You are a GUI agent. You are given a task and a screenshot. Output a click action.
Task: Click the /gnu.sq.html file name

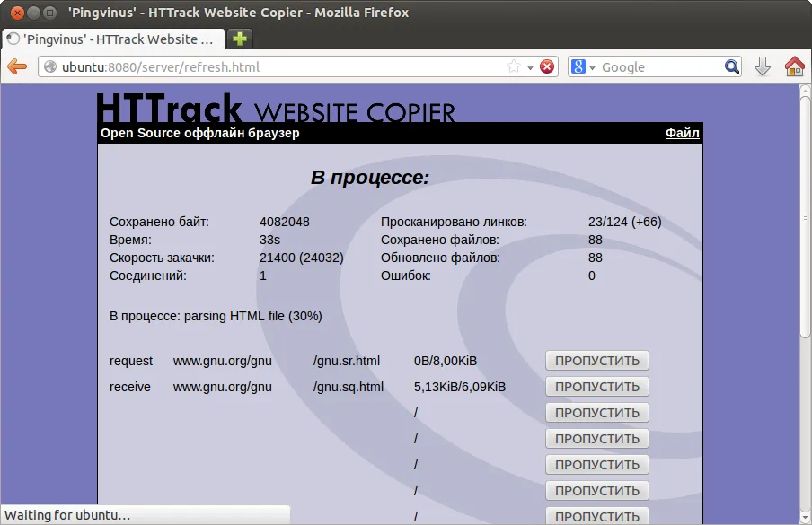coord(348,387)
